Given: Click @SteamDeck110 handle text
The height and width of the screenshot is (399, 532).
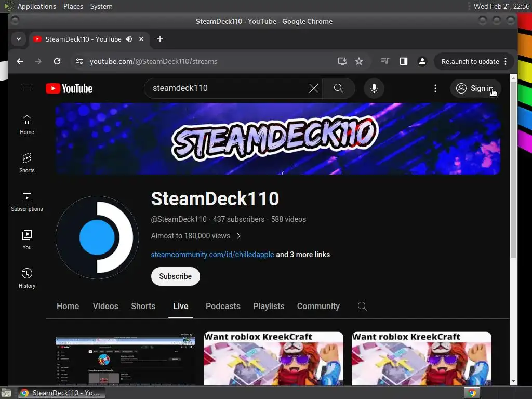Looking at the screenshot, I should (179, 220).
